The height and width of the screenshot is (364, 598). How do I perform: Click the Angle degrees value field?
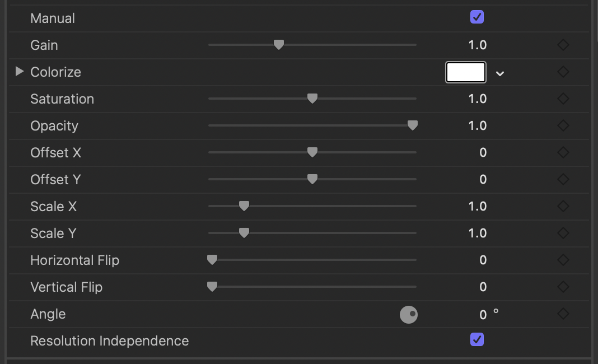point(483,315)
